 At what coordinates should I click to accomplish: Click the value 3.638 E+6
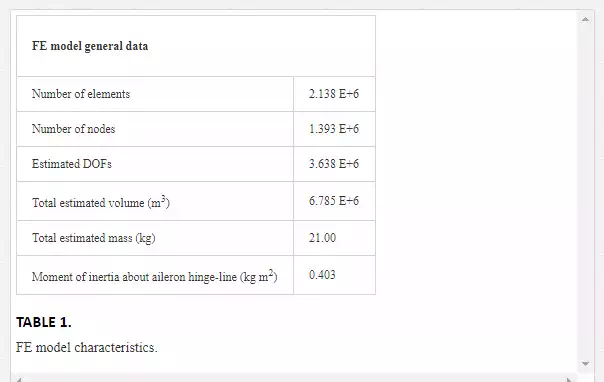point(334,164)
